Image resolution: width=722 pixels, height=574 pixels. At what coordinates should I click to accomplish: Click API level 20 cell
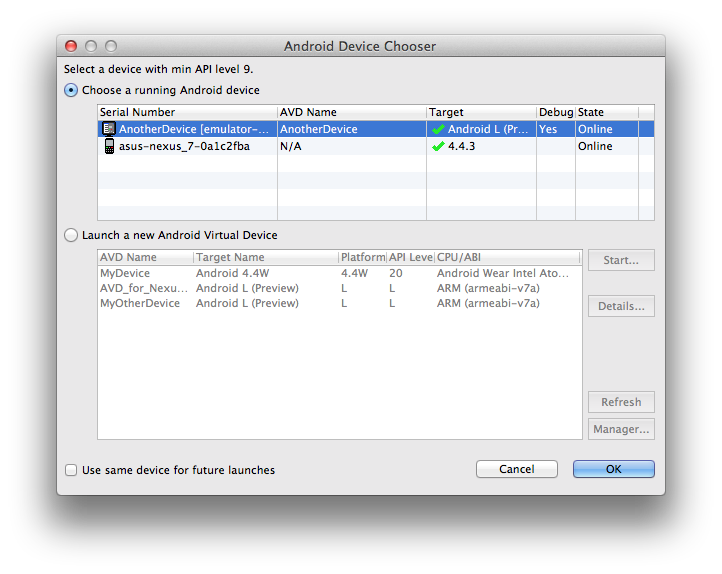click(x=396, y=273)
